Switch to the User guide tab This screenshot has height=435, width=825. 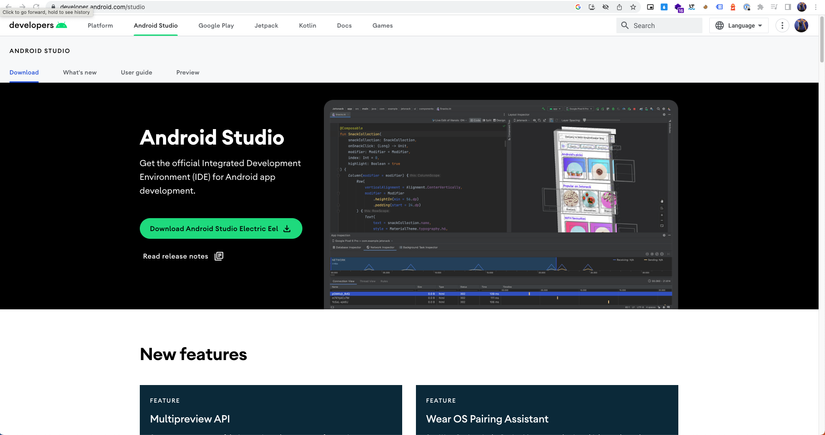click(x=136, y=73)
